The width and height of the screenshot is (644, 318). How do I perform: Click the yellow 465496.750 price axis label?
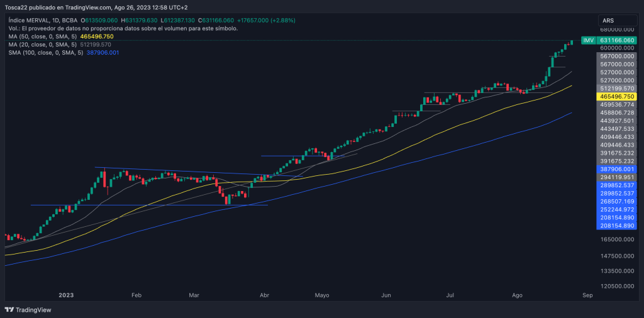[616, 97]
